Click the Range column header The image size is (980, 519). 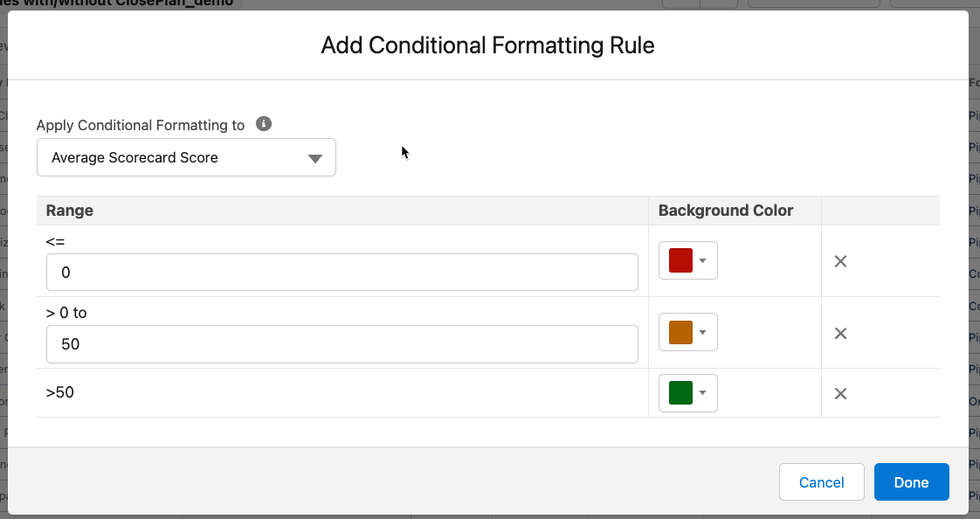click(70, 211)
